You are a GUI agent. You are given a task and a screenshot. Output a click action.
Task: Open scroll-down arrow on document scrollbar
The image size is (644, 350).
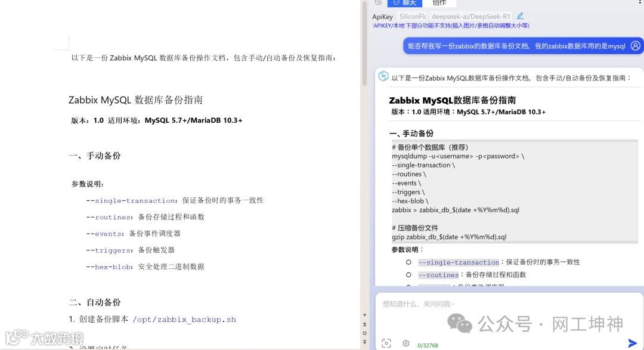(364, 315)
